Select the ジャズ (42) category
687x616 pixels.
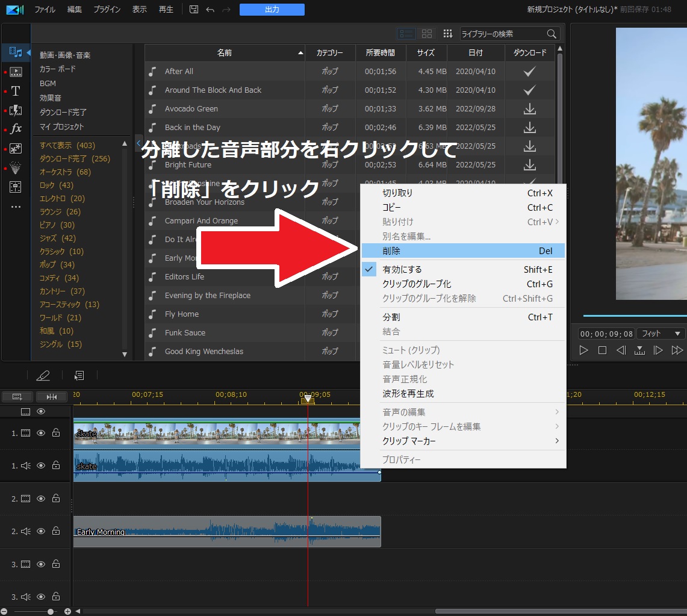pyautogui.click(x=58, y=238)
